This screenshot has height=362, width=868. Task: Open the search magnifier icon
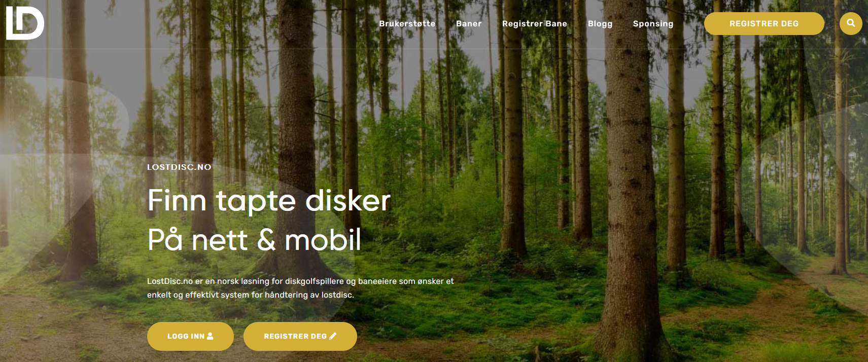[x=851, y=23]
